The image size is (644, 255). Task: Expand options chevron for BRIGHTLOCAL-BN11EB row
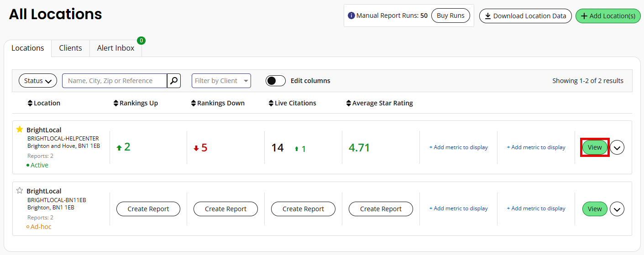pyautogui.click(x=617, y=209)
